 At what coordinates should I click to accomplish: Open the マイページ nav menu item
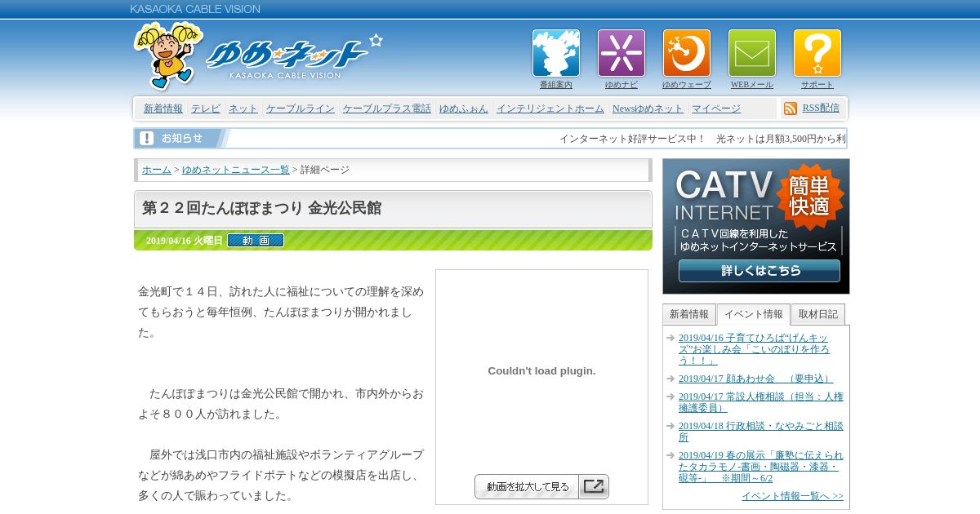(716, 109)
